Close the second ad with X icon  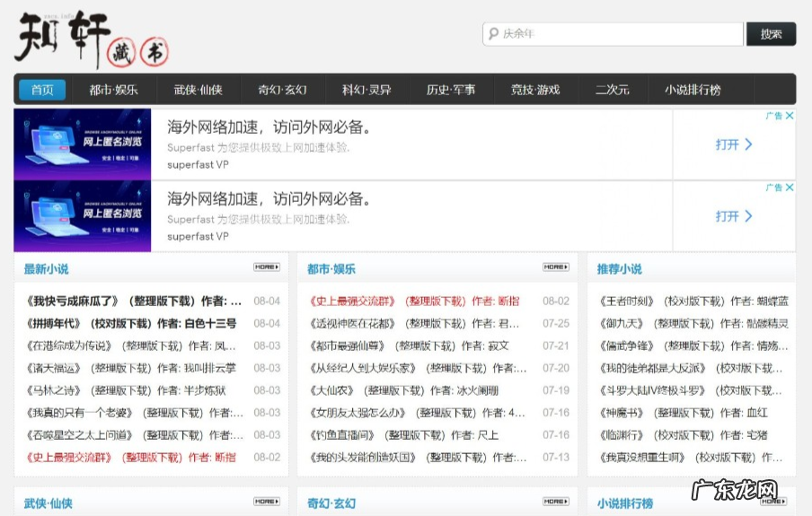tap(790, 188)
